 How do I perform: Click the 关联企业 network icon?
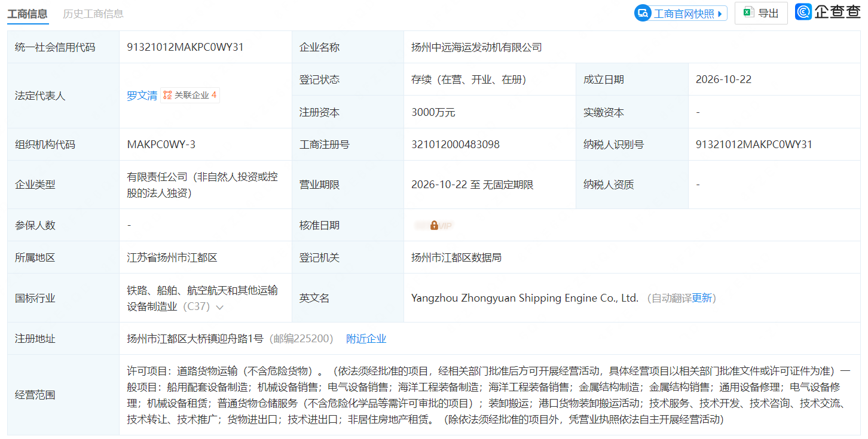pyautogui.click(x=167, y=95)
